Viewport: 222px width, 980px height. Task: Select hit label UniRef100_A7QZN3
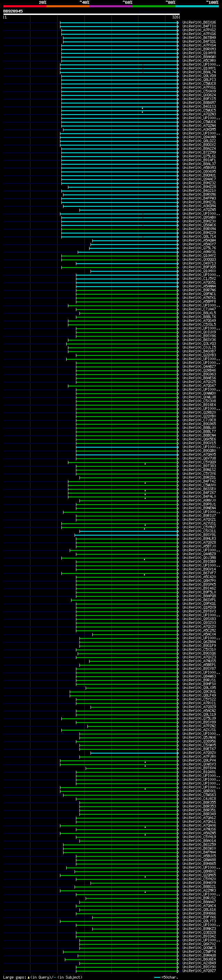[199, 114]
